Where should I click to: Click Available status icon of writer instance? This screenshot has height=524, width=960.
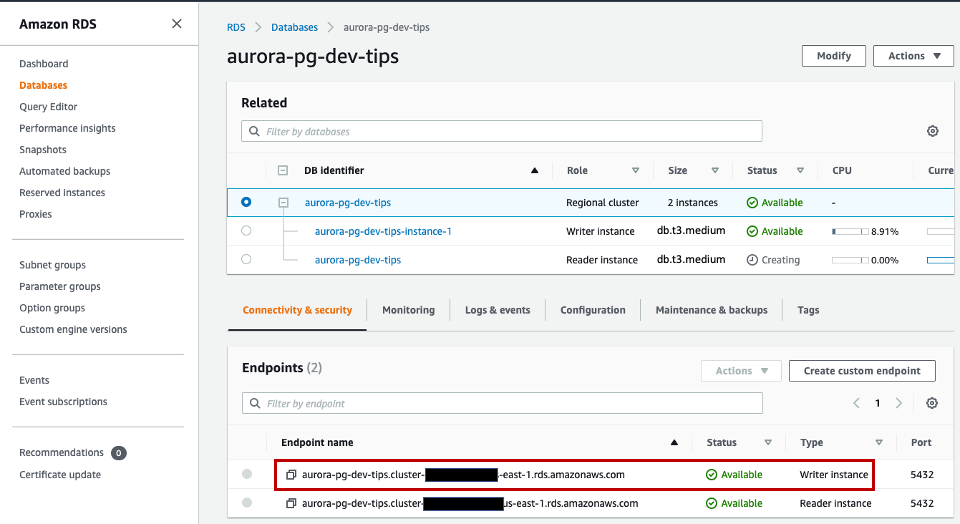tap(752, 231)
